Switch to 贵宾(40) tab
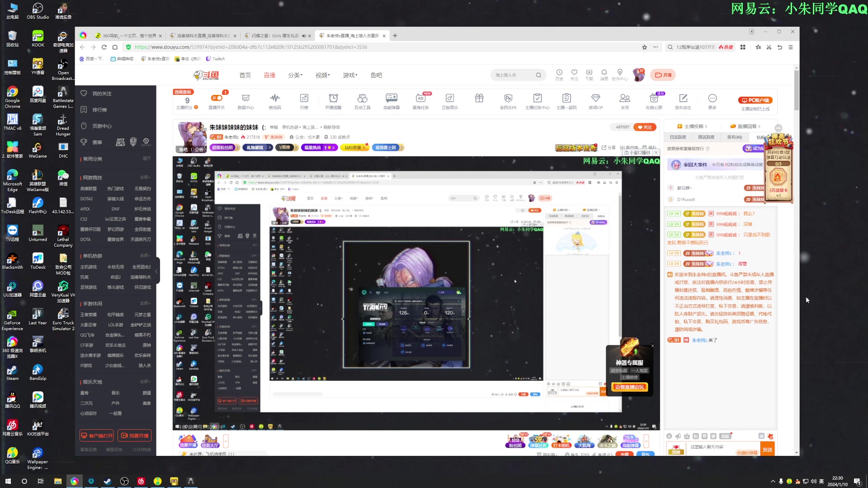Viewport: 868px width, 488px height. [735, 137]
